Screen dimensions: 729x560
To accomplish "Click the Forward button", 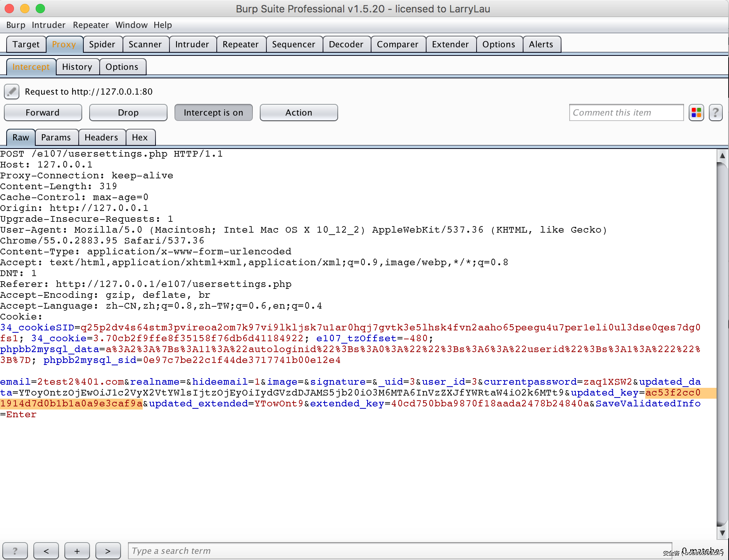I will coord(43,112).
